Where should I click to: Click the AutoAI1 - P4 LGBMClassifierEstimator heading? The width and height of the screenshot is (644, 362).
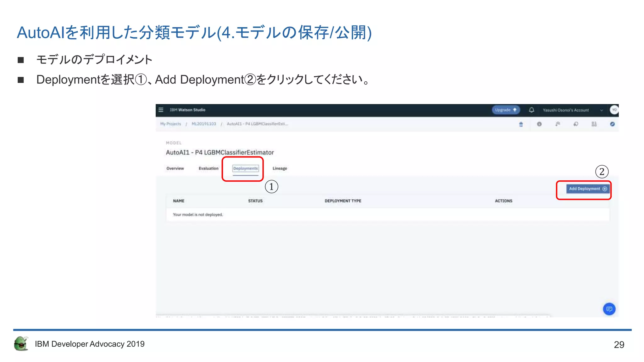click(220, 152)
